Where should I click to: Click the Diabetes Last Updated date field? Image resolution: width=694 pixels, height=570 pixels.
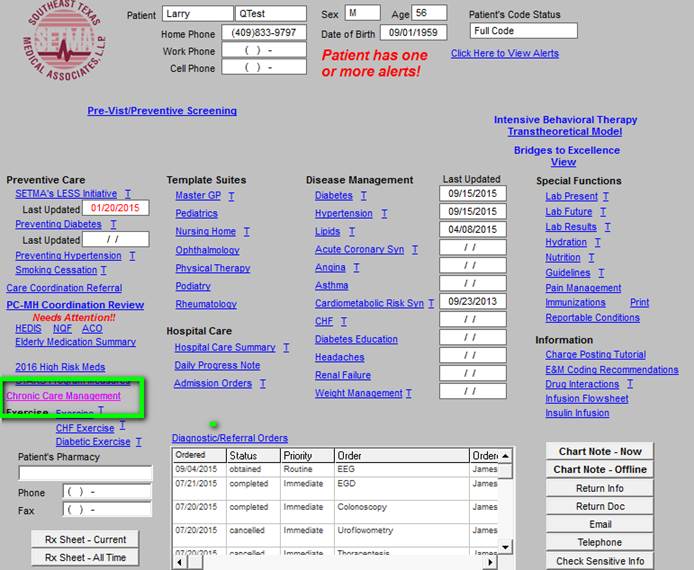point(473,193)
